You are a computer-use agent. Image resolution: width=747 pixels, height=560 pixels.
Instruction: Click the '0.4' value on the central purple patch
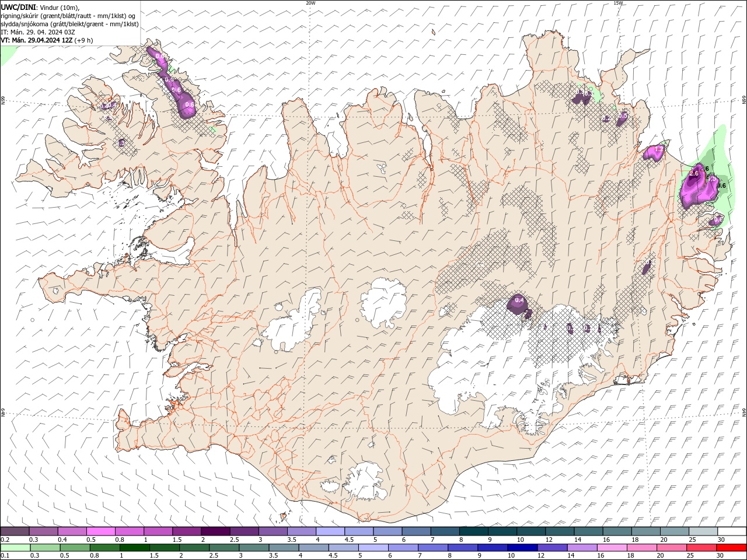[x=519, y=300]
